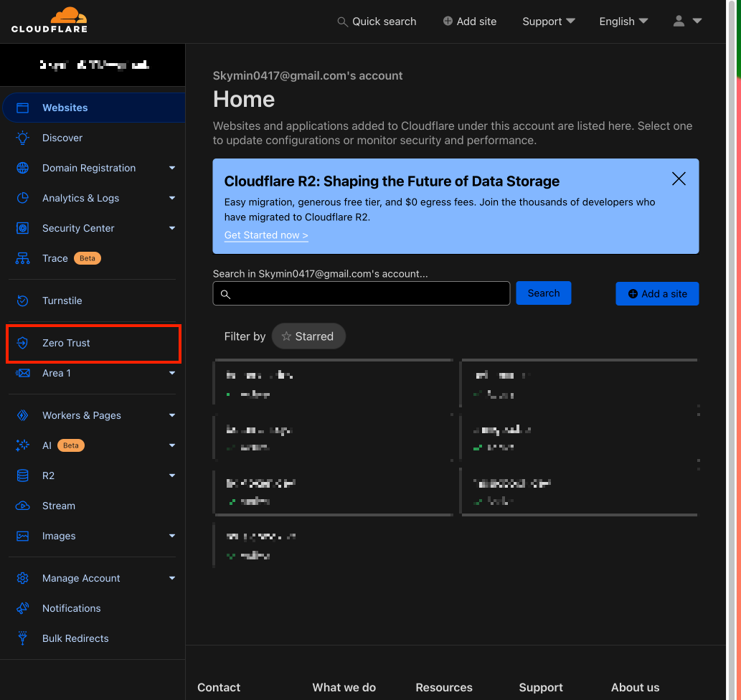Expand Security Center submenu arrow
741x700 pixels.
pos(172,228)
